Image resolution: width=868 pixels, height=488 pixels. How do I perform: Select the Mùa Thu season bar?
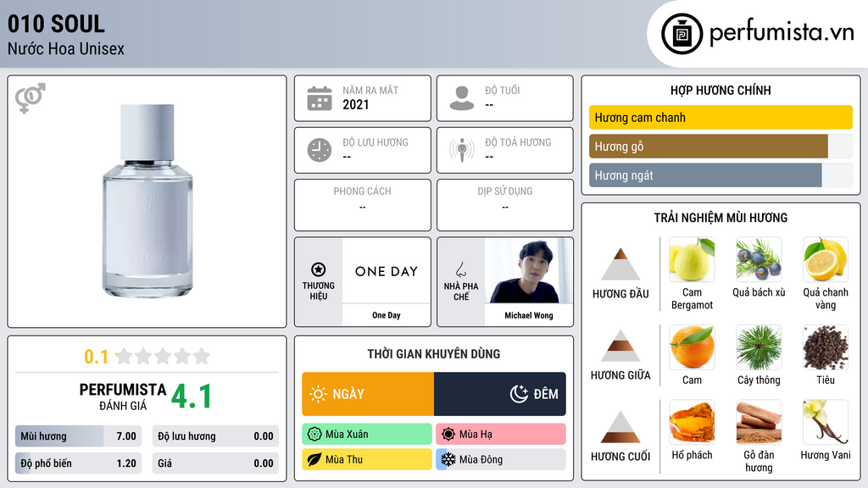coord(367,459)
